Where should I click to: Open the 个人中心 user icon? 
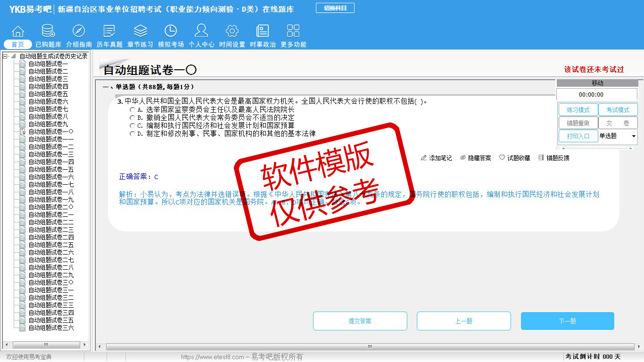coord(201,32)
